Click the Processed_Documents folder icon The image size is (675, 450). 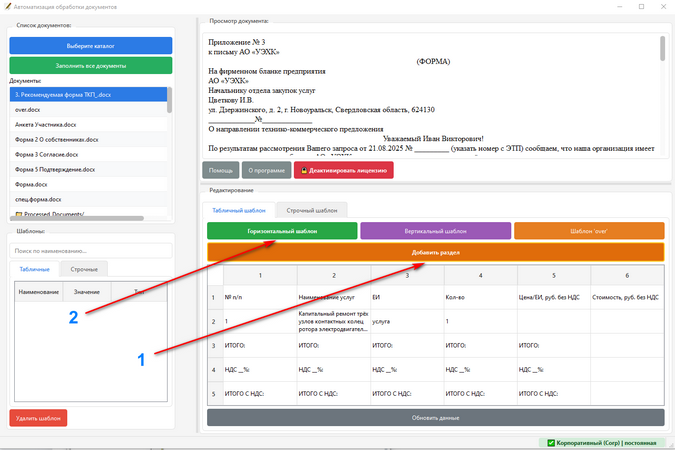(x=19, y=214)
